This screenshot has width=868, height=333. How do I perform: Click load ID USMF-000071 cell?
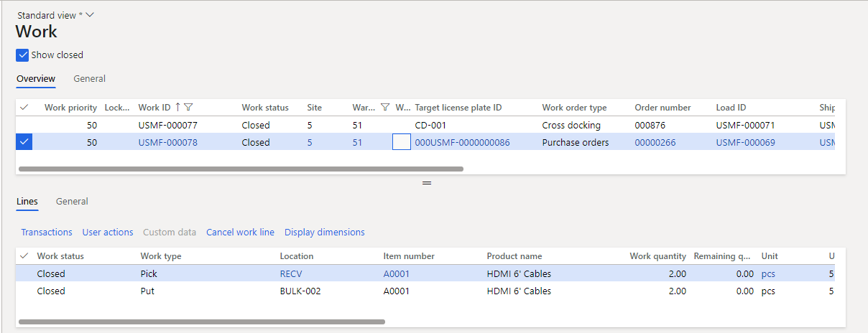tap(745, 125)
